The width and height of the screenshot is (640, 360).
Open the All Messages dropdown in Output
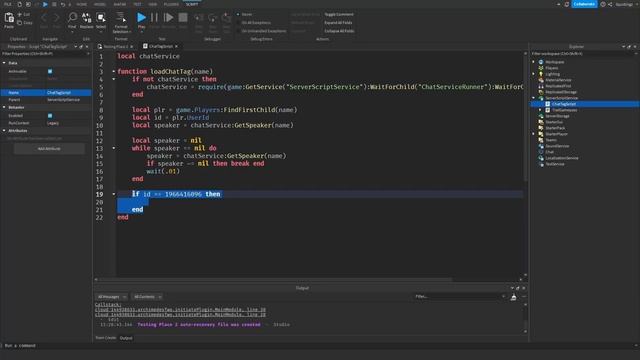coord(111,297)
